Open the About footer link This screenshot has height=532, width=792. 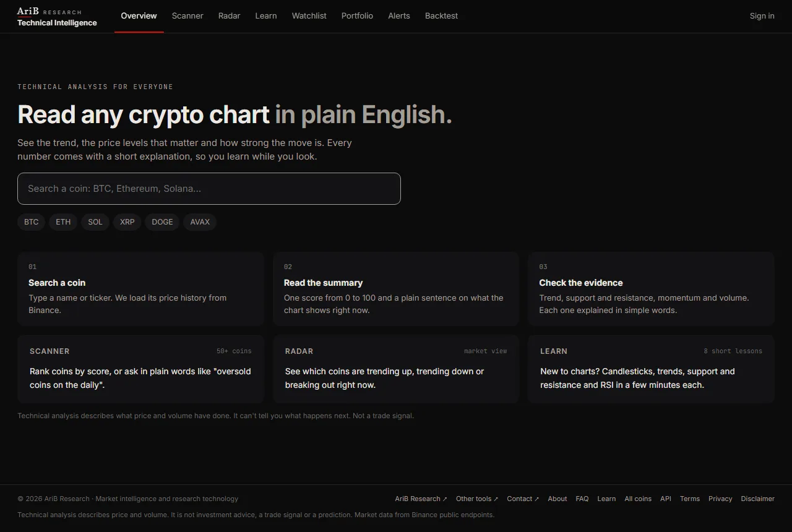tap(557, 499)
